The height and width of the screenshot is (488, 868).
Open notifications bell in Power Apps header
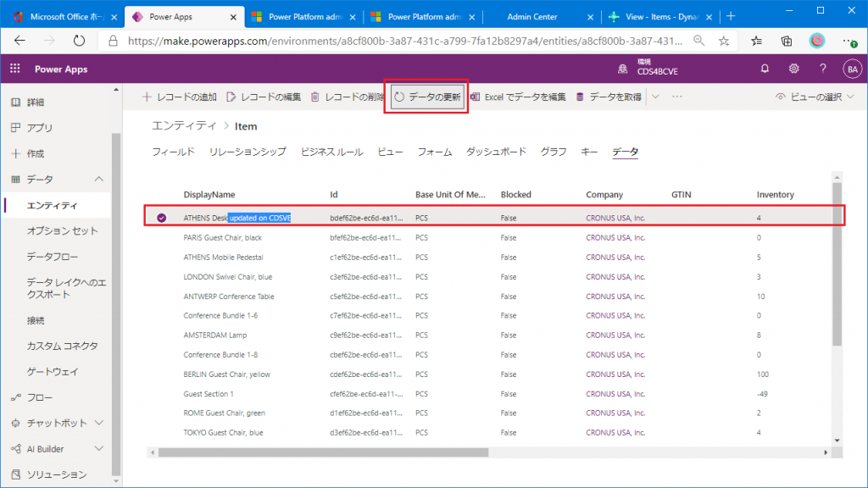coord(765,69)
